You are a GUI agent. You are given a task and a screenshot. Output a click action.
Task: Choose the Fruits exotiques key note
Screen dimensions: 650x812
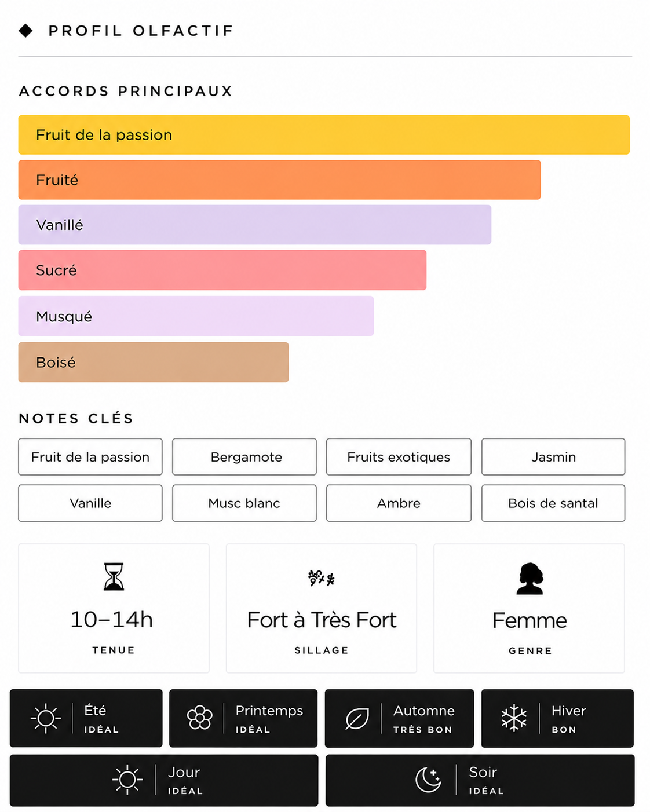[x=399, y=457]
